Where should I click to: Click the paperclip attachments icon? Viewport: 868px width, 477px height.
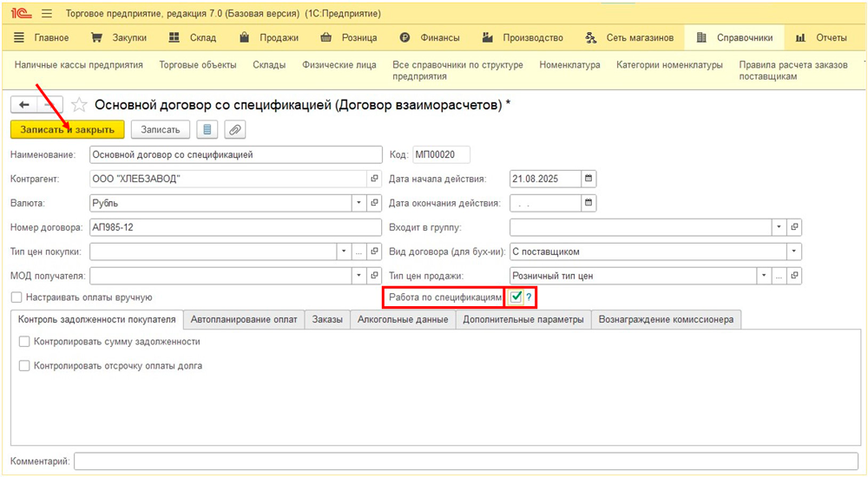(234, 130)
